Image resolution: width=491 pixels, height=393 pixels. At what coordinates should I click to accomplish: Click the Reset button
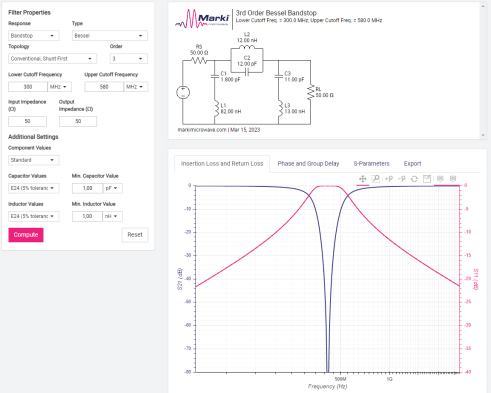135,235
